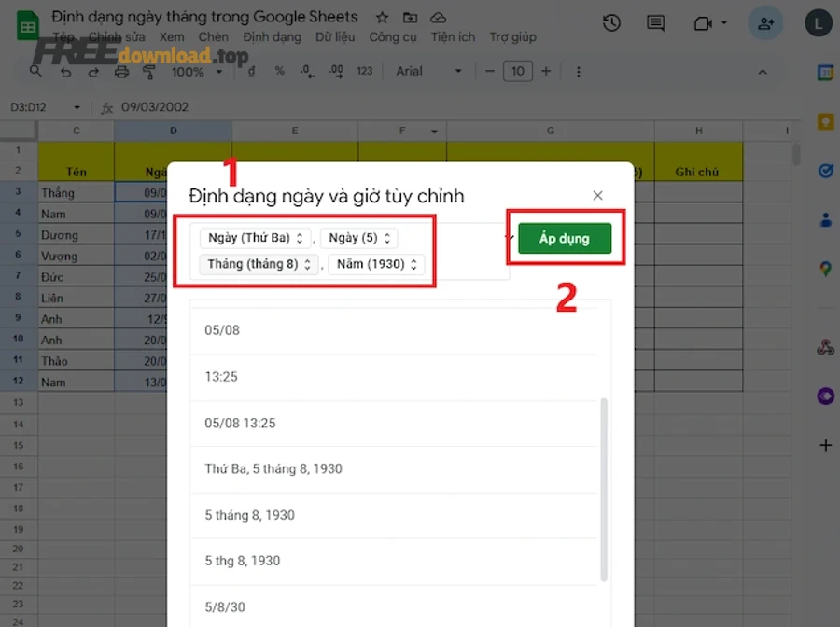
Task: Open the toolbar three-dot more menu
Action: click(x=578, y=72)
